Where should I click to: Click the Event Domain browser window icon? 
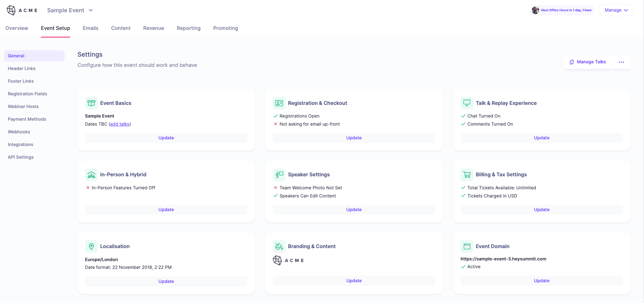point(467,246)
